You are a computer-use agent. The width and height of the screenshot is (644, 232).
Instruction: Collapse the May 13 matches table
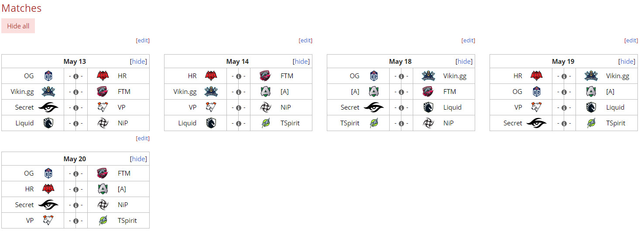138,62
